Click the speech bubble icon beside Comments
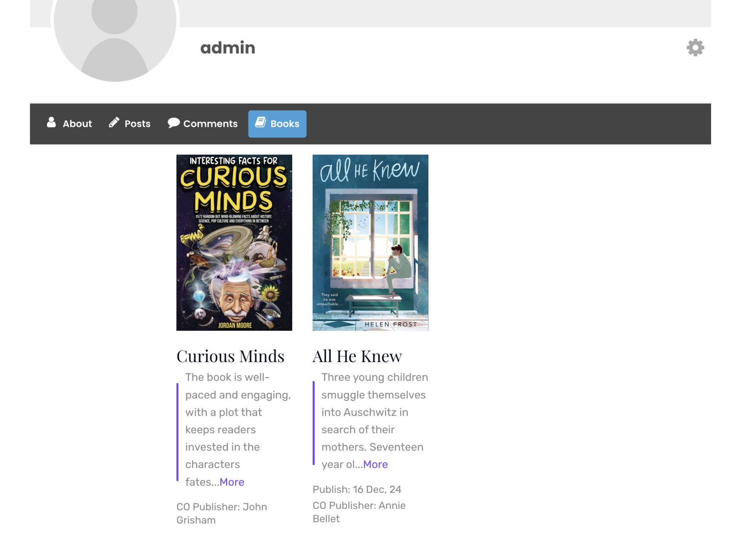The width and height of the screenshot is (754, 560). (x=174, y=123)
